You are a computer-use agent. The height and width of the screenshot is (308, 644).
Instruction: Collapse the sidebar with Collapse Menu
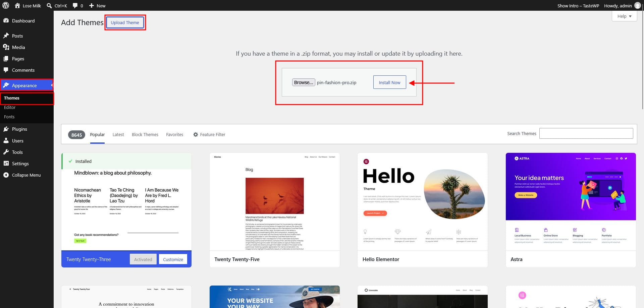(x=27, y=175)
